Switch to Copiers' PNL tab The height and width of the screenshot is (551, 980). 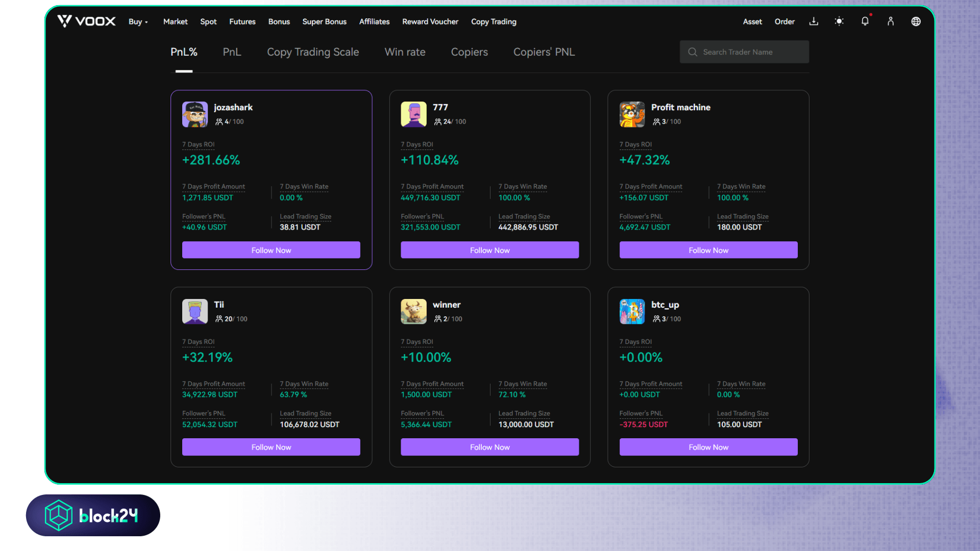pos(544,52)
